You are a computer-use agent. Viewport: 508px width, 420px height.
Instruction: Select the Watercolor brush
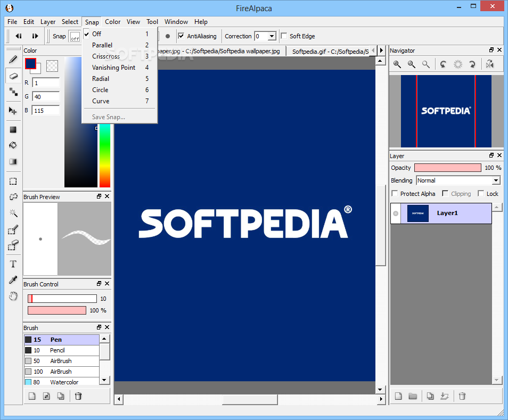tap(62, 382)
